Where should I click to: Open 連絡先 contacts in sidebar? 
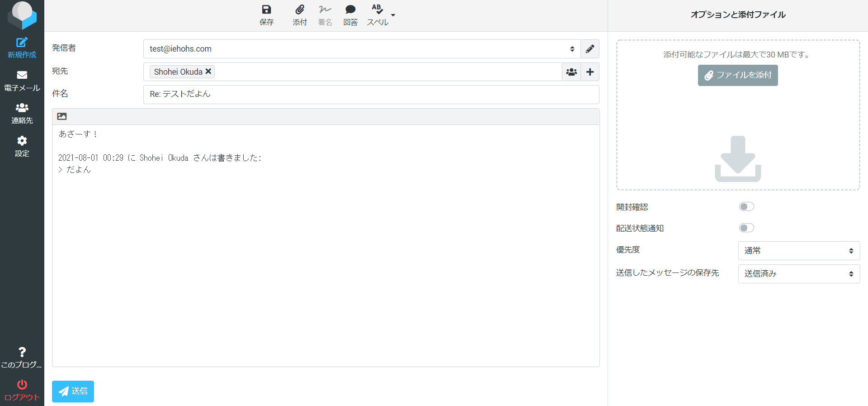(22, 113)
